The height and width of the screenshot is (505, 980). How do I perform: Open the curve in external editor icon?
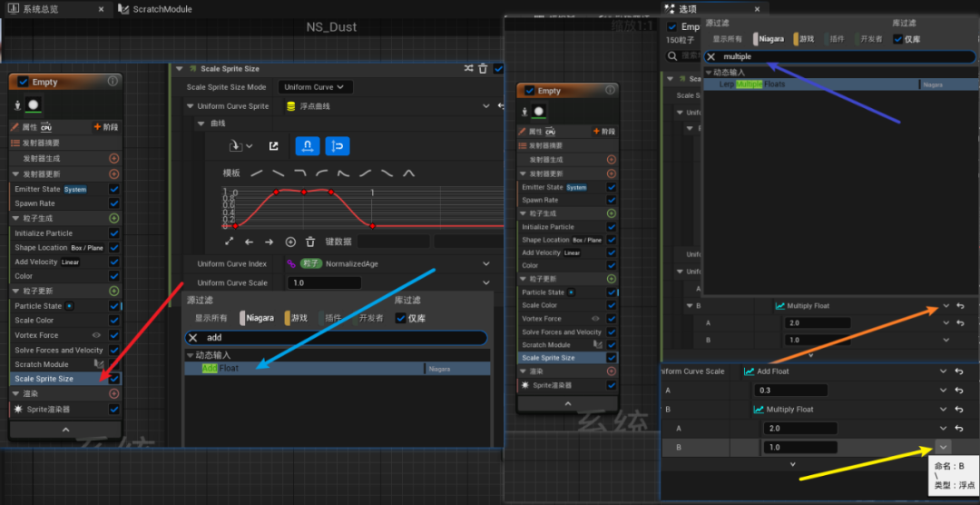(273, 146)
